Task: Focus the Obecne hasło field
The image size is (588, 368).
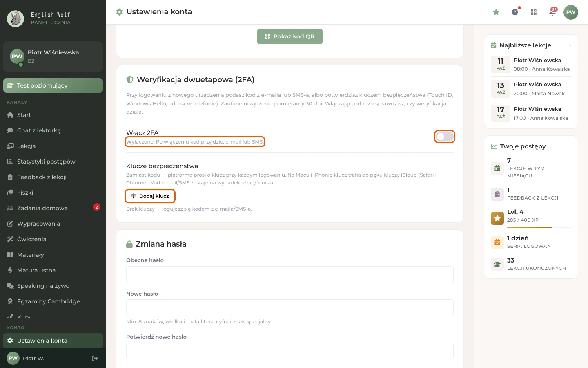Action: [290, 275]
